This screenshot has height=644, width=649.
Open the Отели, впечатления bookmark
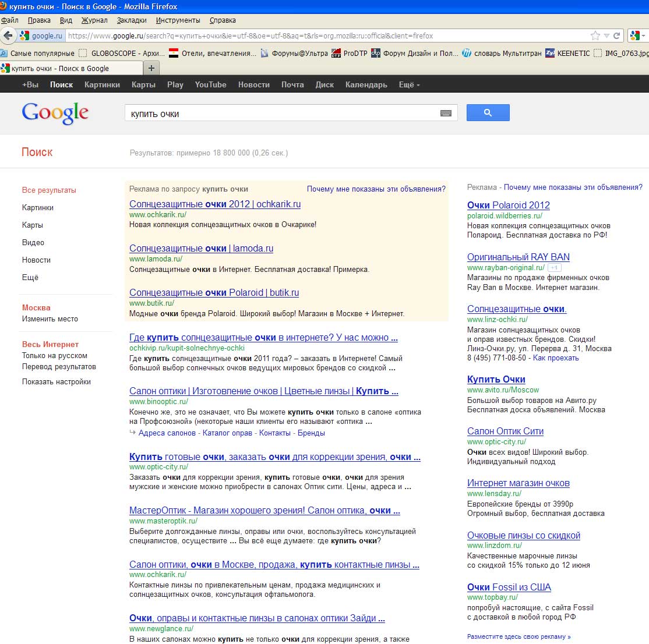[213, 53]
